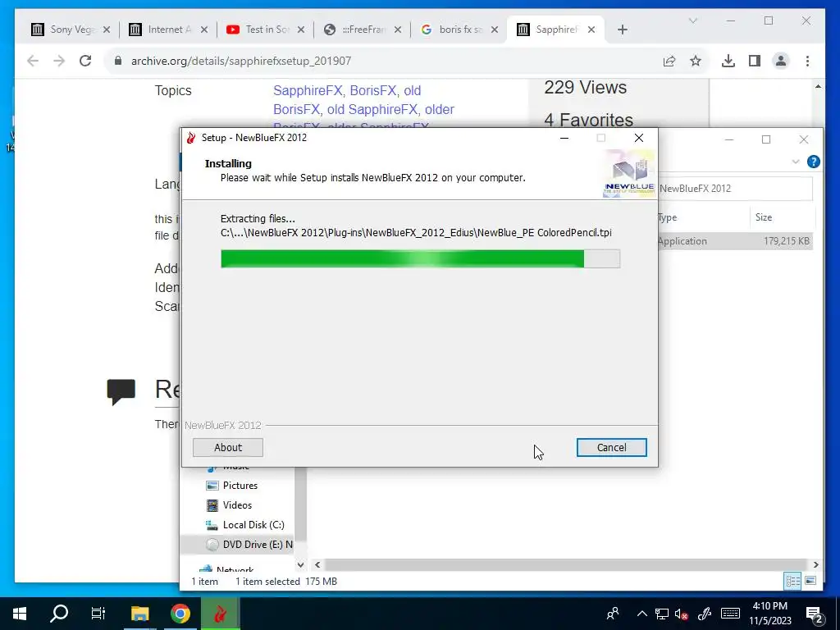Click the Chrome page scroll up arrow
The width and height of the screenshot is (840, 630).
click(x=818, y=87)
